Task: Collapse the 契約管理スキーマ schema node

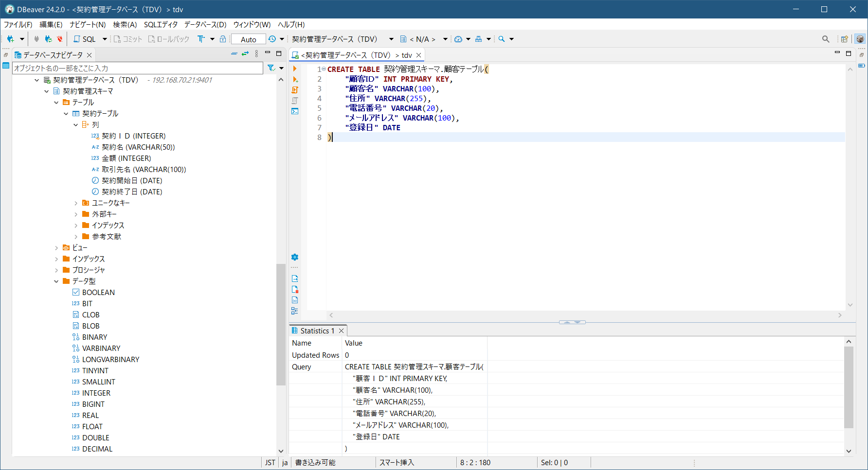Action: [x=47, y=91]
